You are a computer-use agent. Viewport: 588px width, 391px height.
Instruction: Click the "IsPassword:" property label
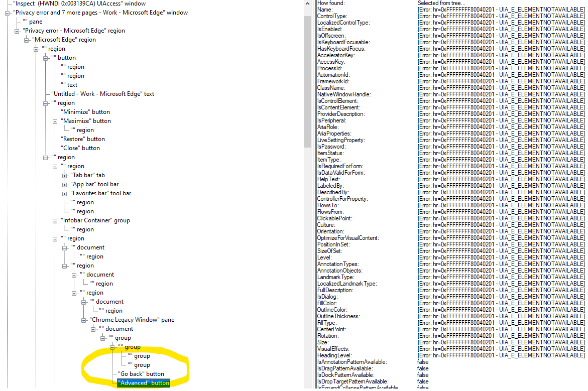tap(331, 147)
